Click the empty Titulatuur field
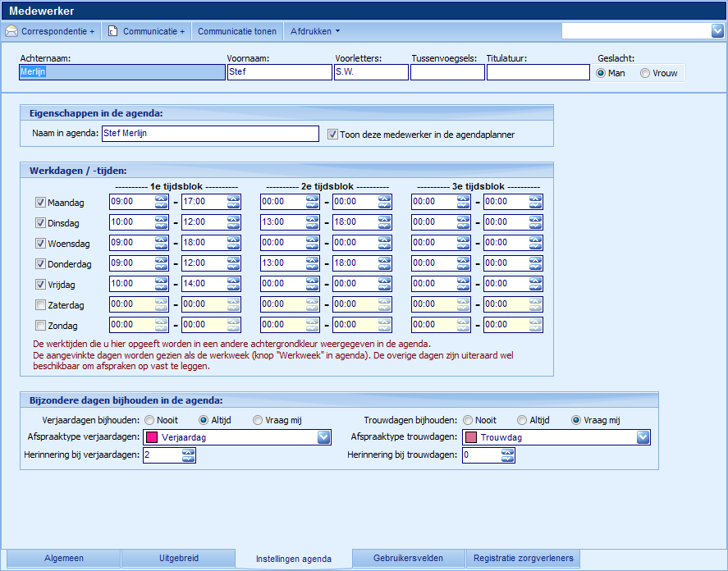Image resolution: width=728 pixels, height=571 pixels. click(x=538, y=72)
